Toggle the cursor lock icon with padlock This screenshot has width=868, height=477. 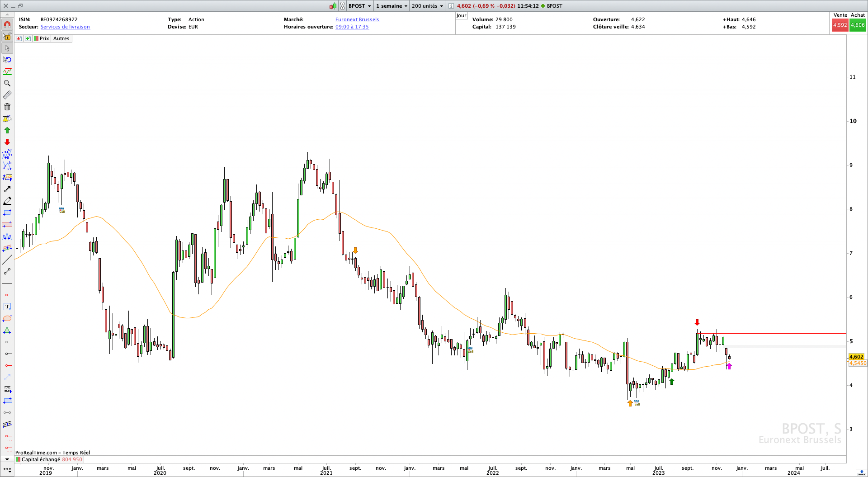click(x=7, y=36)
